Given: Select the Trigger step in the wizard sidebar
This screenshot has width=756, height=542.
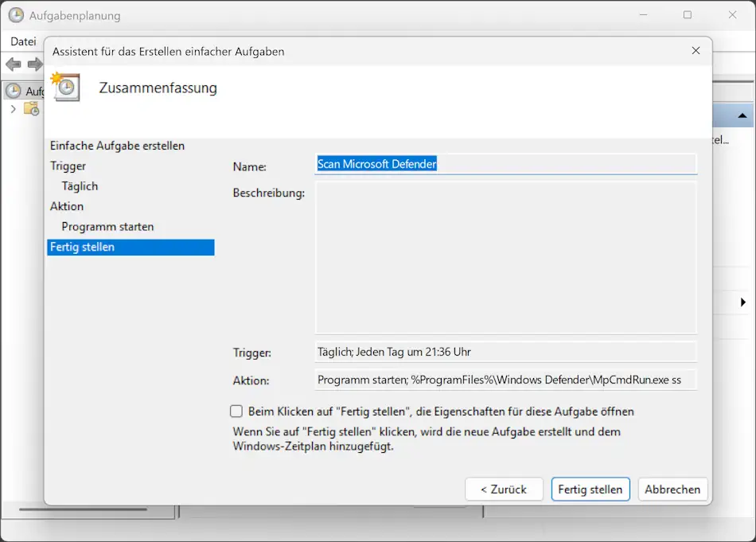Looking at the screenshot, I should [x=68, y=166].
